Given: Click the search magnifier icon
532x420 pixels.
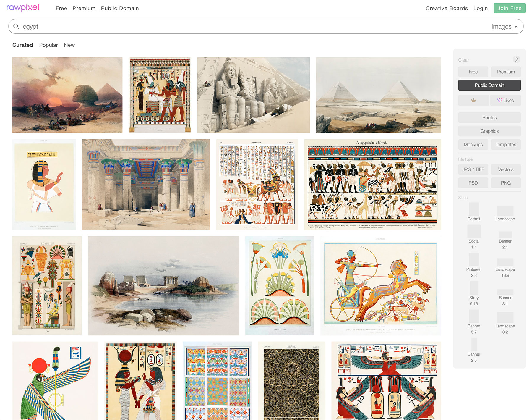Looking at the screenshot, I should (x=16, y=27).
